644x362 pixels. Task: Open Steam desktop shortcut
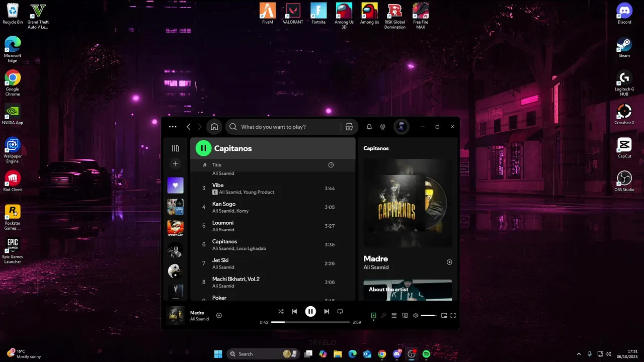point(624,47)
